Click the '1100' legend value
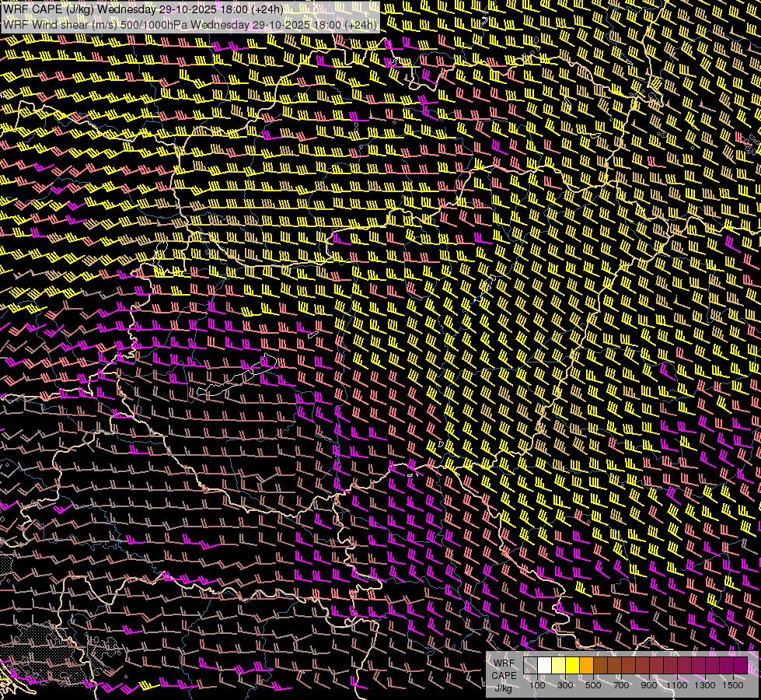This screenshot has height=700, width=761. coord(677,685)
